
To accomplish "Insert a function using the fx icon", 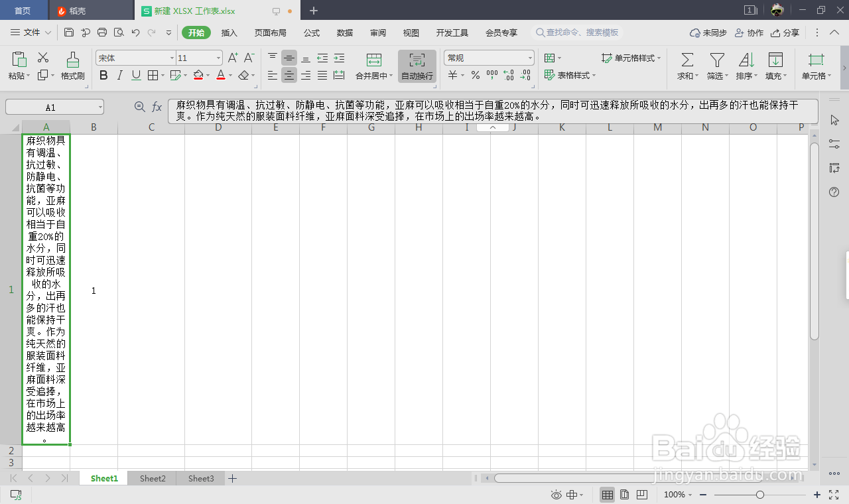I will (x=157, y=105).
